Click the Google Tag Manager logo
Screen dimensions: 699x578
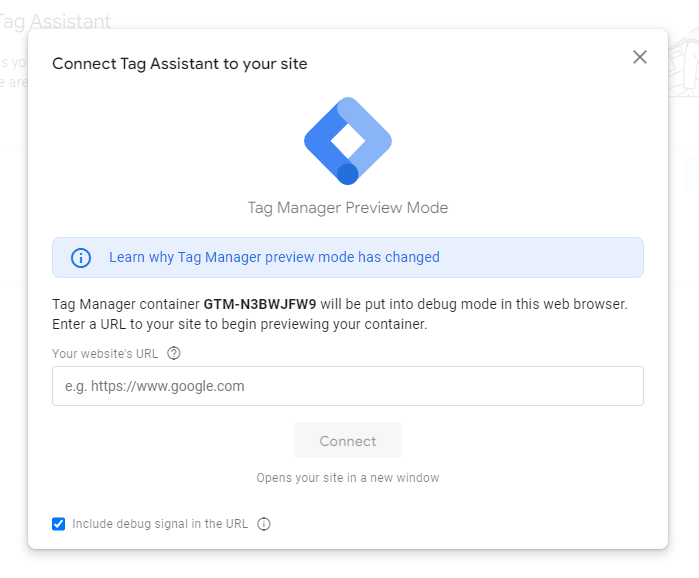[x=348, y=141]
